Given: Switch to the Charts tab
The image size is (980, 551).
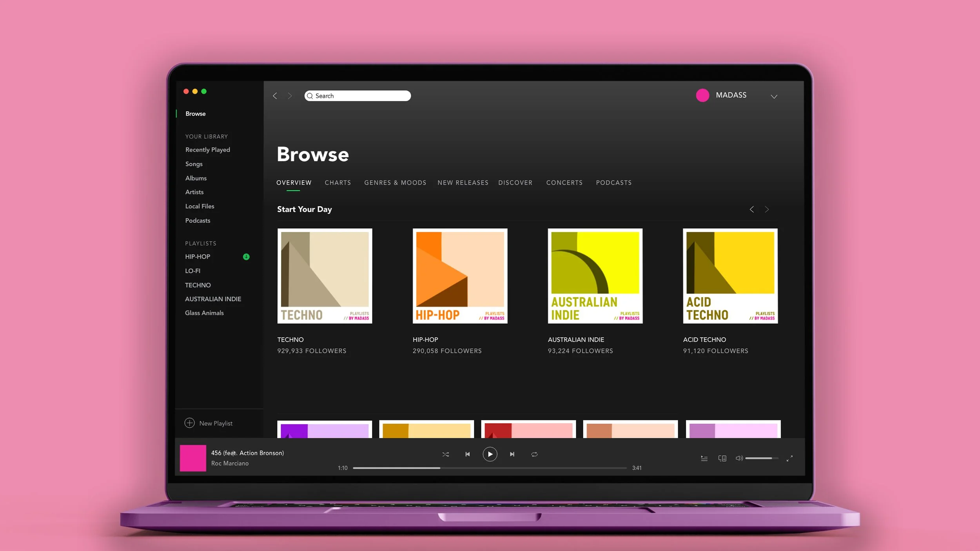Looking at the screenshot, I should (338, 183).
